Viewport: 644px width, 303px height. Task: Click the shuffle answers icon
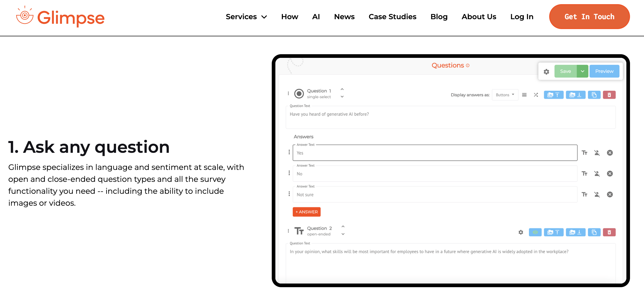tap(536, 95)
